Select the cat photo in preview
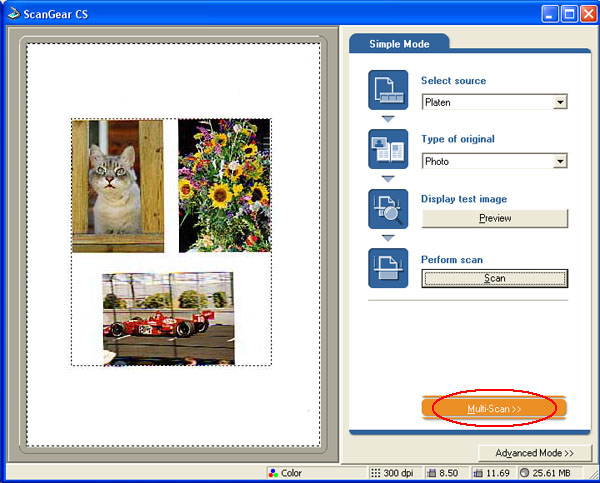Screen dimensions: 600x483 [118, 186]
